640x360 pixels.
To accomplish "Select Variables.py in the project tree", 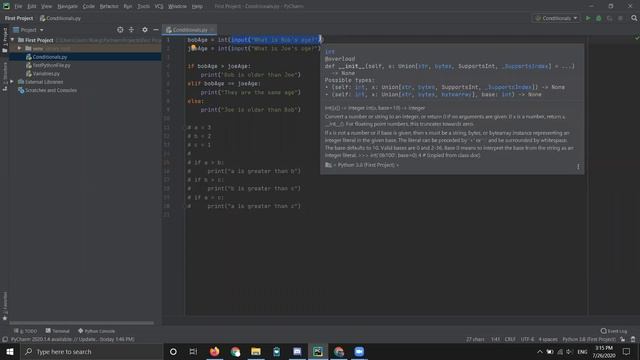I will pos(46,73).
